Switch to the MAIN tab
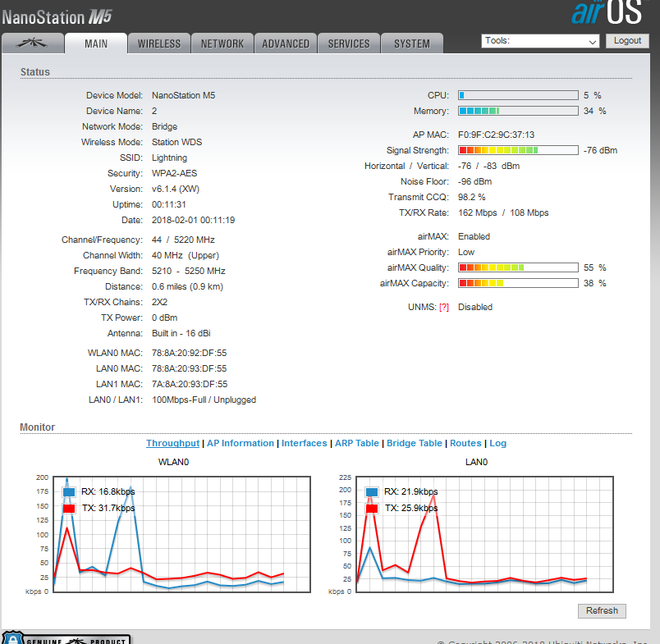The width and height of the screenshot is (660, 644). tap(96, 43)
